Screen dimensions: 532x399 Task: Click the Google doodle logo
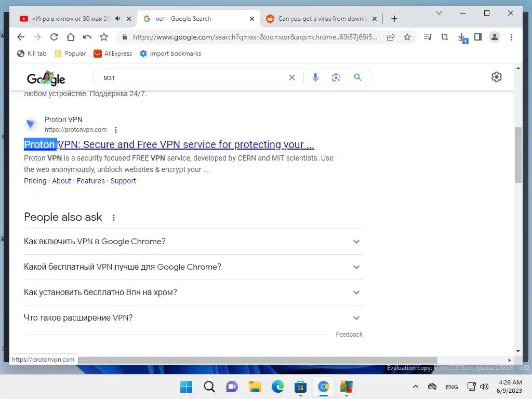tap(46, 78)
